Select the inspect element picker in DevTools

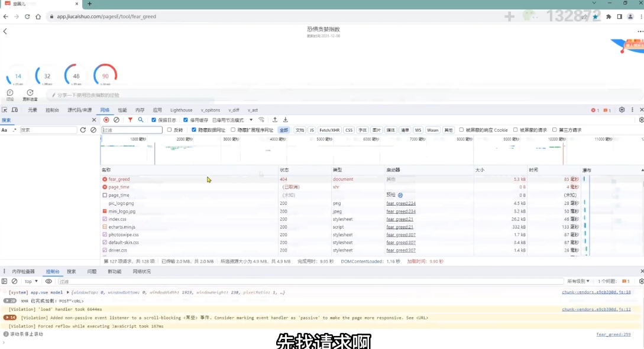5,110
